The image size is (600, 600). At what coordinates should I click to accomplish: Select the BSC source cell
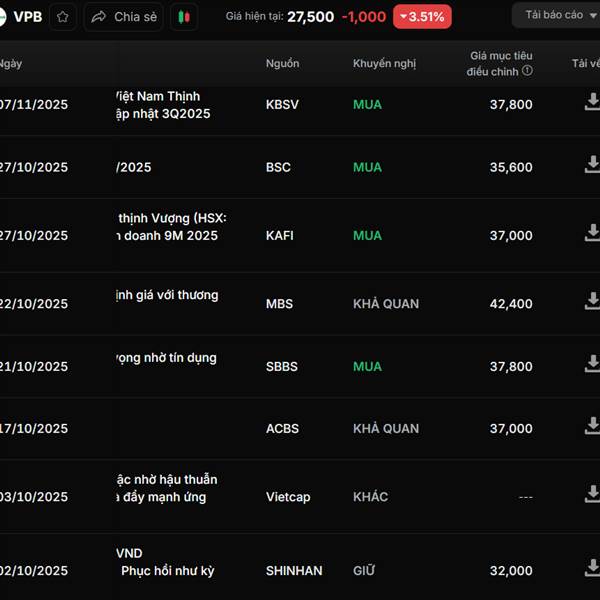[x=278, y=167]
